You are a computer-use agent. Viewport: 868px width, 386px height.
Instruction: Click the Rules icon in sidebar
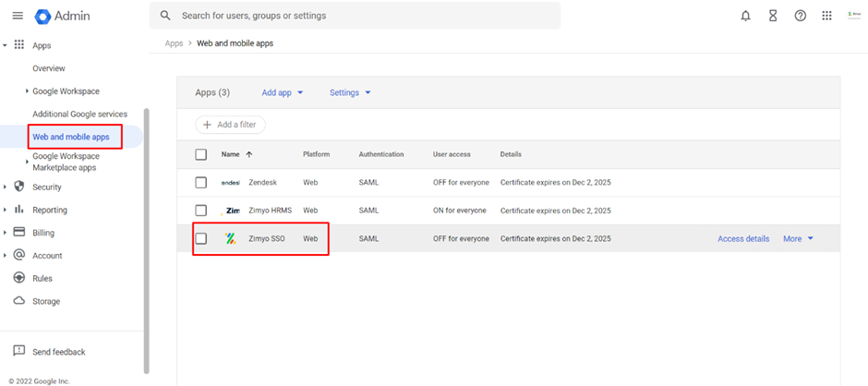(18, 277)
